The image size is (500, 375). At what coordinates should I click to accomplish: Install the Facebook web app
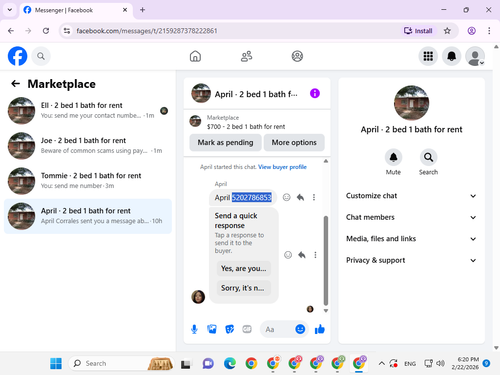click(418, 31)
